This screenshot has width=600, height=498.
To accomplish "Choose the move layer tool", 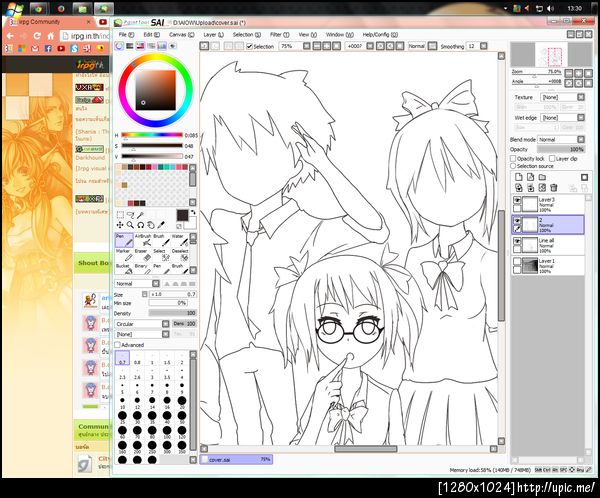I will (120, 225).
